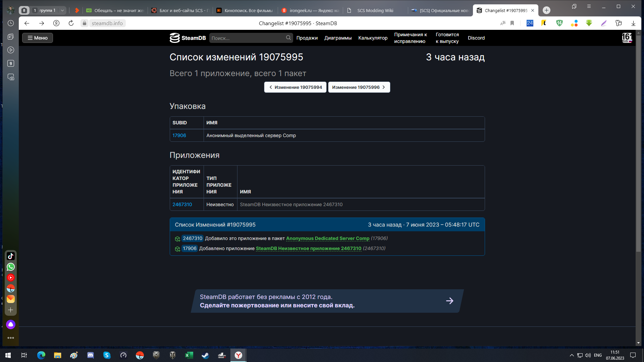This screenshot has width=644, height=362.
Task: Open the screenshot tool icon in sidebar
Action: click(x=11, y=77)
